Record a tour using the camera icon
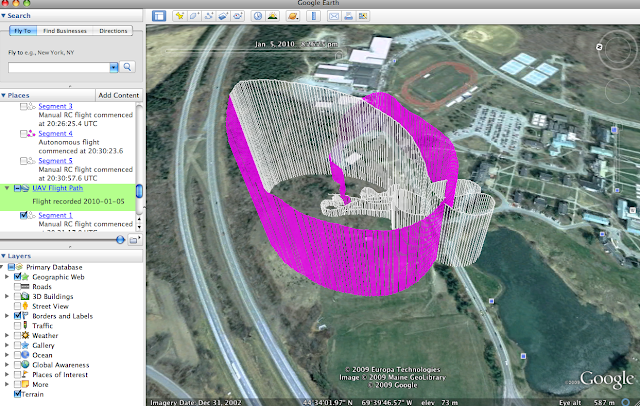The image size is (640, 406). [238, 16]
